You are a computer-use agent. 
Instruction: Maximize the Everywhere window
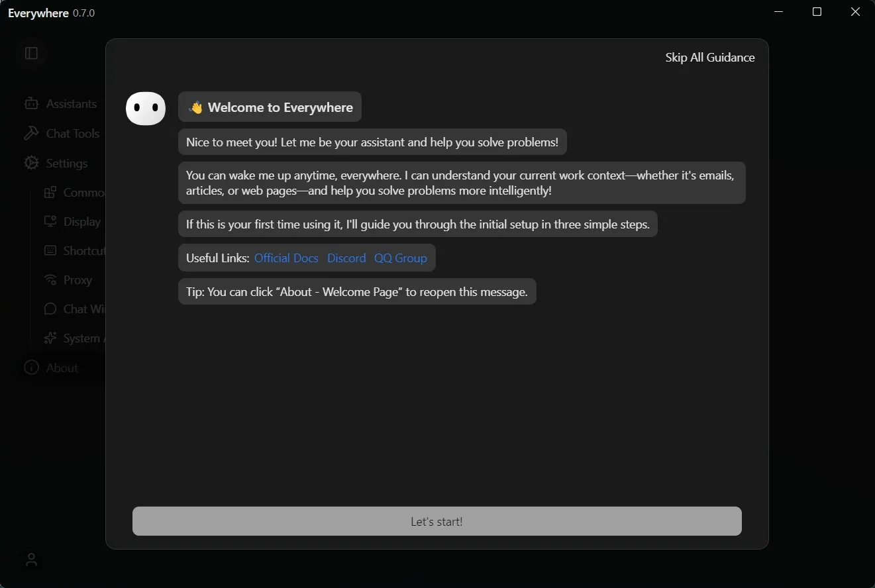tap(817, 12)
